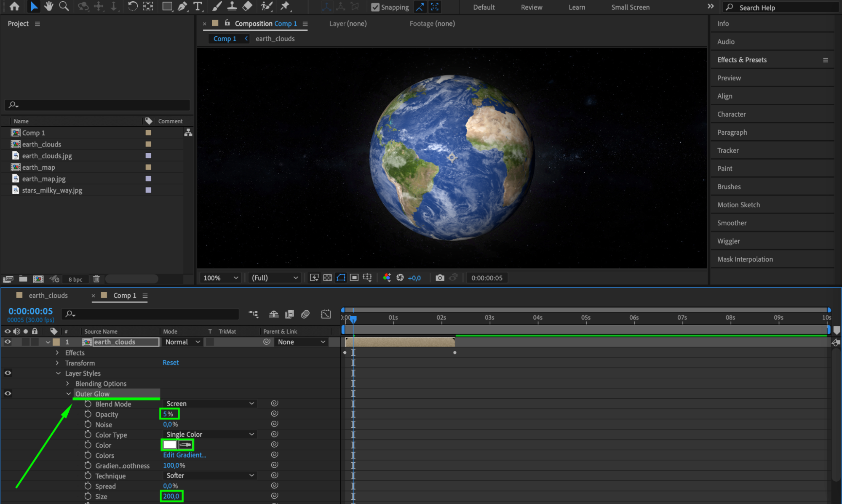Viewport: 842px width, 504px height.
Task: Click the white Outer Glow color swatch
Action: [x=170, y=445]
